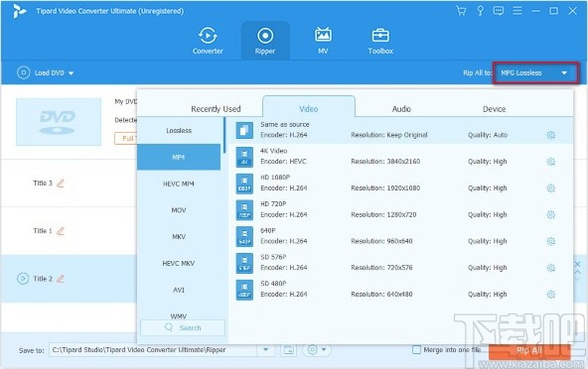
Task: Open settings gear for HD 720P
Action: pos(550,214)
